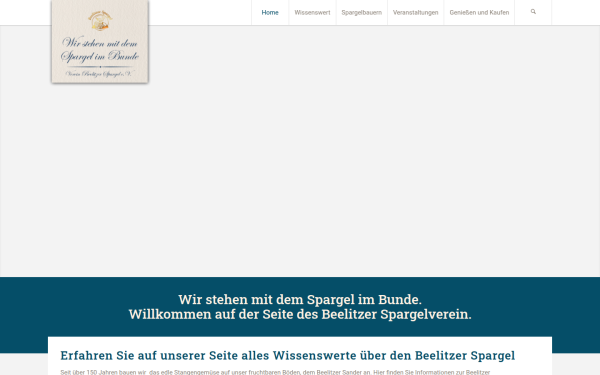
Task: Click the Verein Beelitzer Spargel logo
Action: pyautogui.click(x=100, y=41)
